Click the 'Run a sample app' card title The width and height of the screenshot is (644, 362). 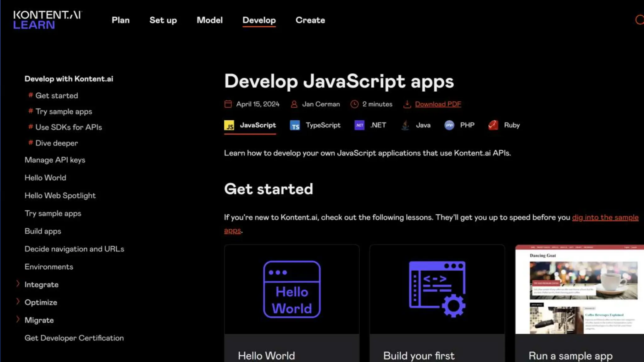571,356
